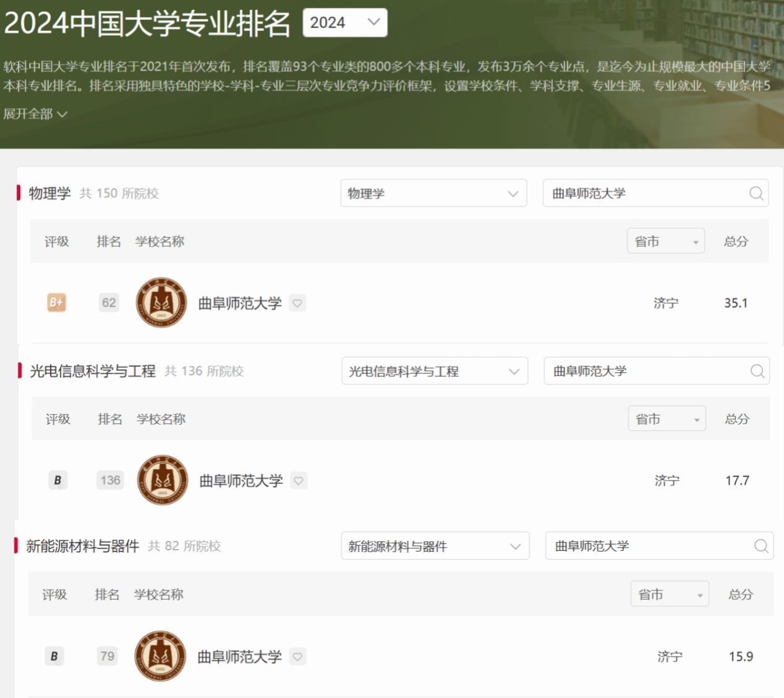The height and width of the screenshot is (698, 784).
Task: Toggle favorite heart in 新能源材料与器件 row
Action: coord(297,657)
